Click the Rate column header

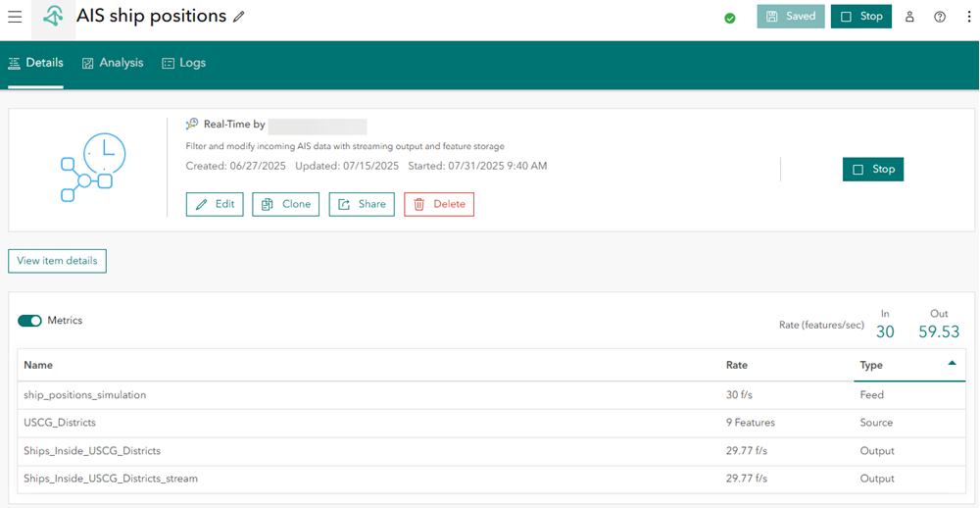[737, 365]
